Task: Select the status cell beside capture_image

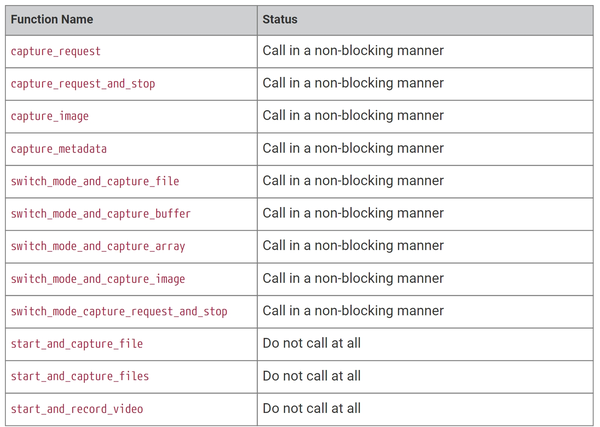Action: coord(353,116)
